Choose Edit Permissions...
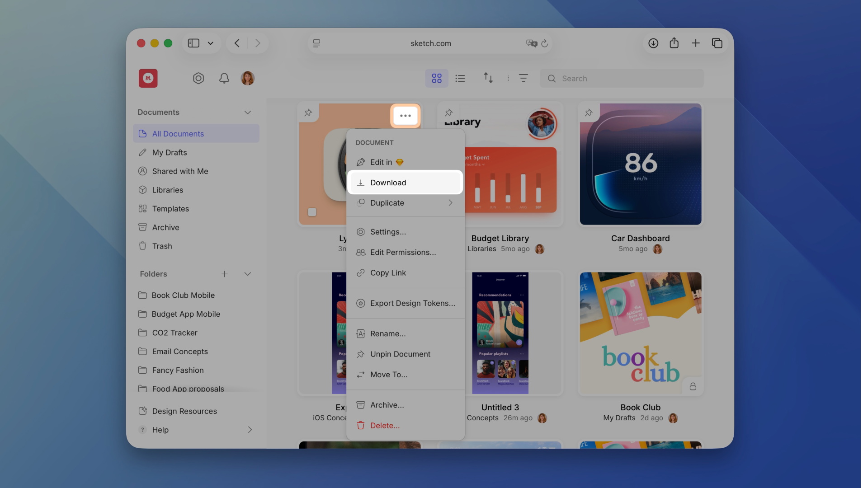This screenshot has height=488, width=868. point(406,252)
